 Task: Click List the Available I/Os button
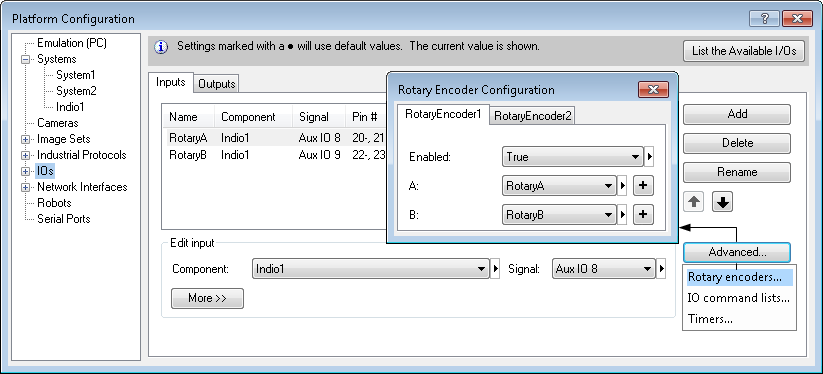(x=744, y=51)
